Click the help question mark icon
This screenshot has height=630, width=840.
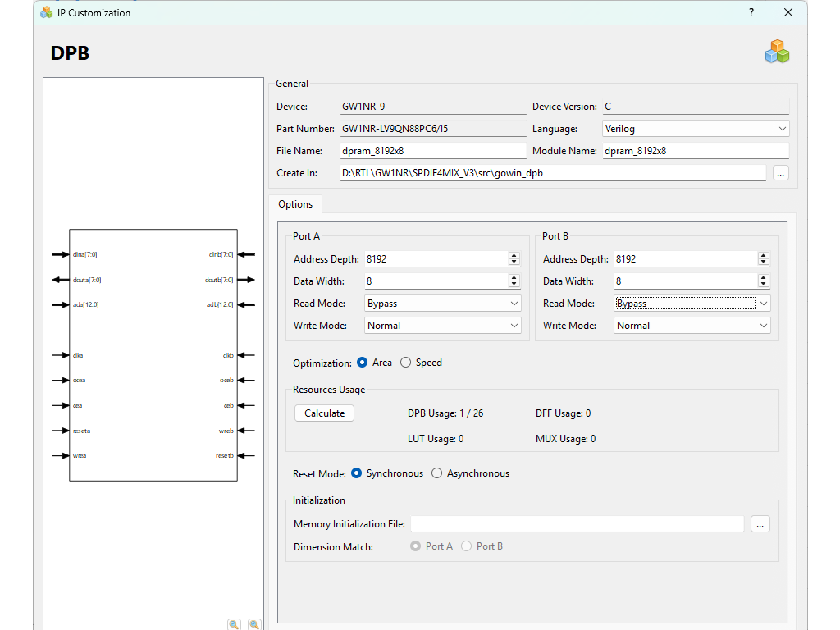click(751, 12)
